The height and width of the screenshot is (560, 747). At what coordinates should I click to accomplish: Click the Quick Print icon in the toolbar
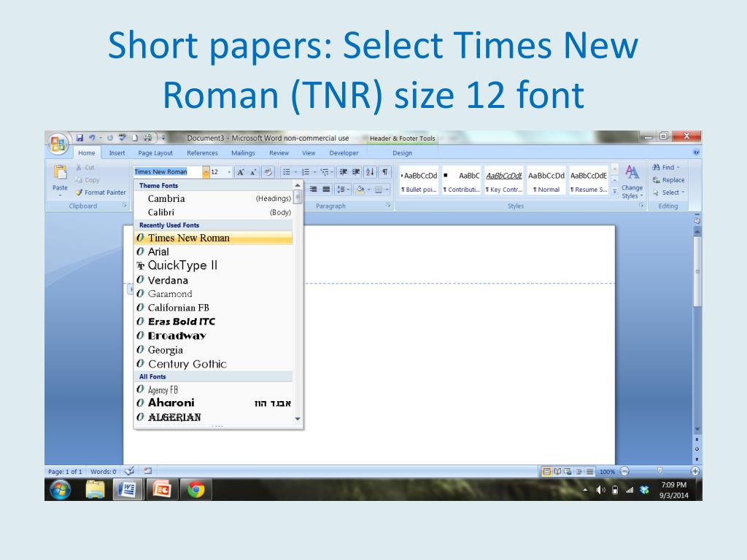click(147, 138)
